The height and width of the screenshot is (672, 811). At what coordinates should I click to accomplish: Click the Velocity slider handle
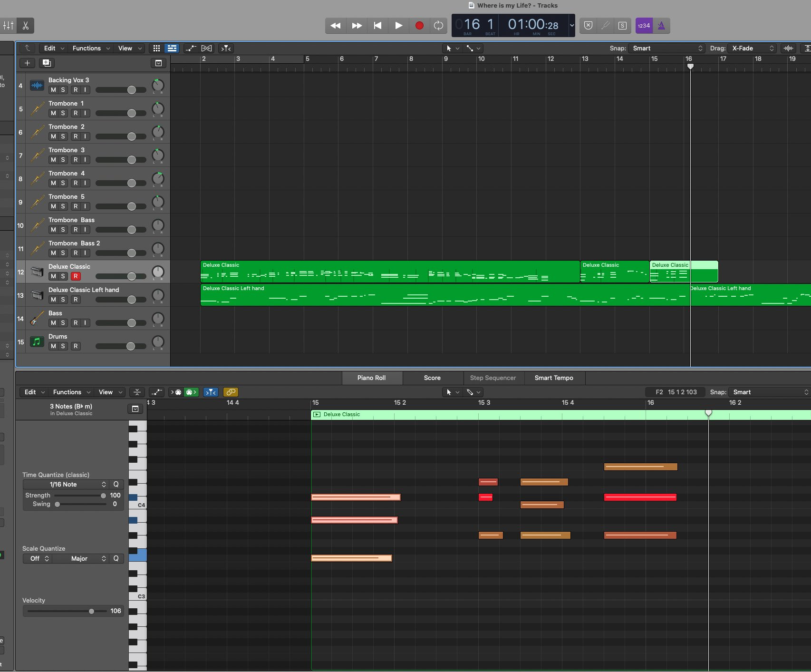(91, 611)
